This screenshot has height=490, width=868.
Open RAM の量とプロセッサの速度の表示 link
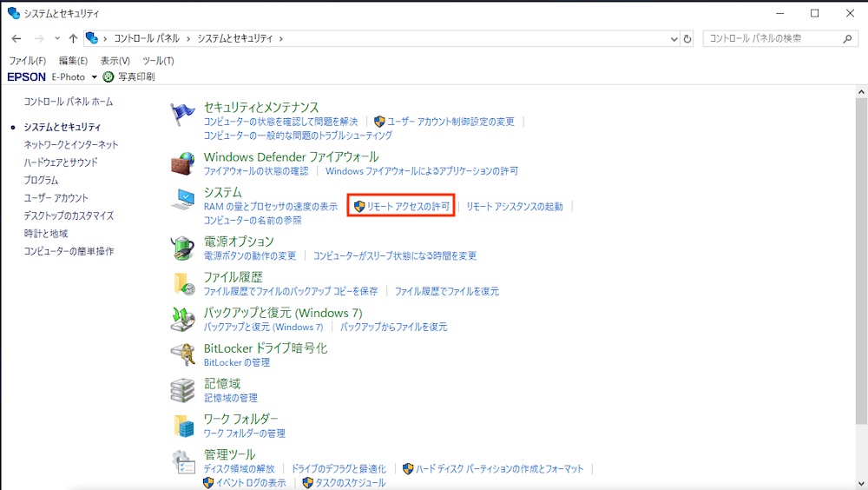pos(271,206)
